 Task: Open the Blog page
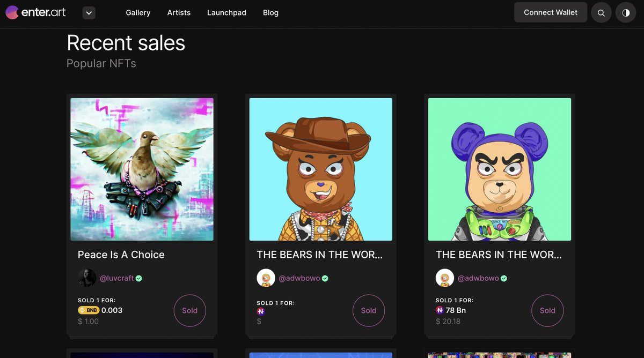pos(270,12)
